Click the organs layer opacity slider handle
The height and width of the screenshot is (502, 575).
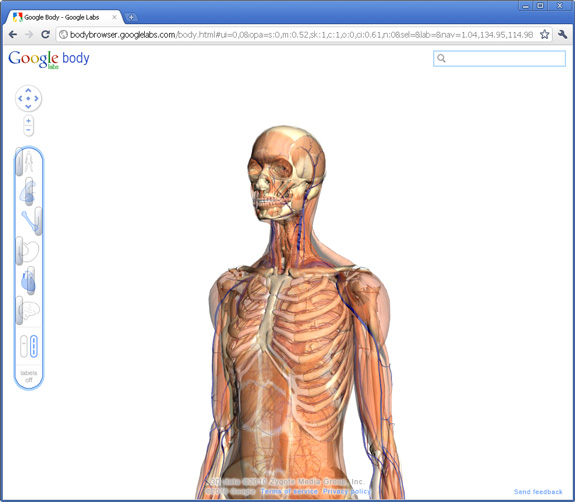[x=19, y=251]
